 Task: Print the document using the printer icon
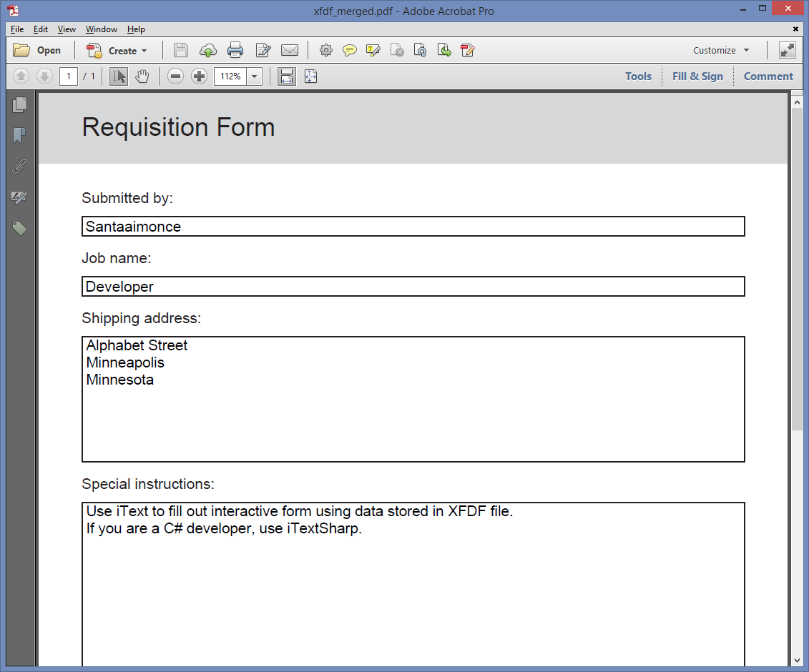235,51
